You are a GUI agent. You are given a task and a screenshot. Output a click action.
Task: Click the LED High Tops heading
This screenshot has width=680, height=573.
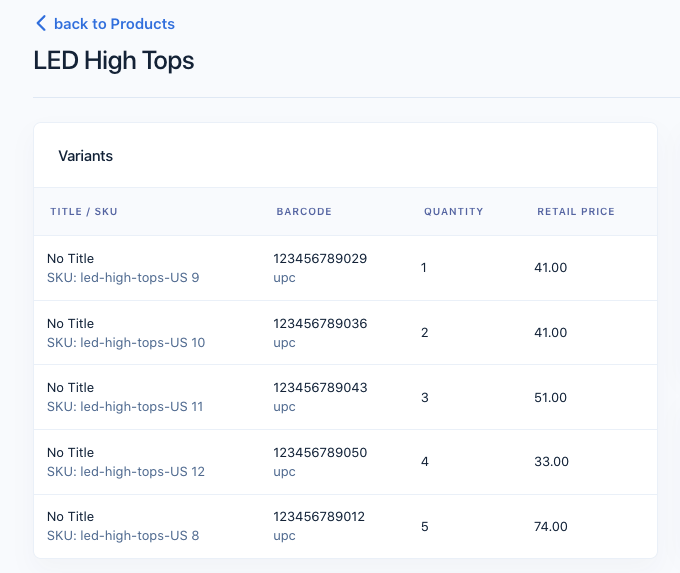(x=114, y=60)
